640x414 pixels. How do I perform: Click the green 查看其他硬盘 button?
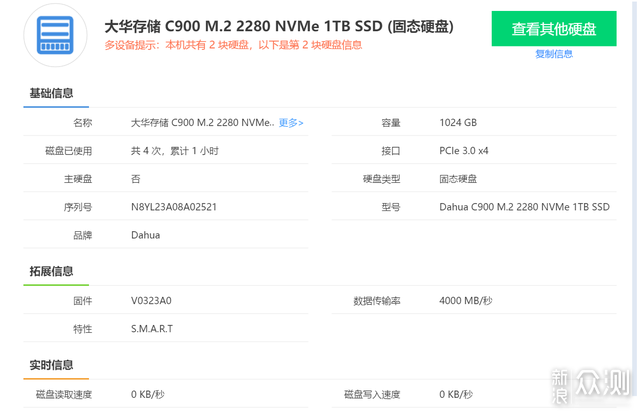coord(553,29)
